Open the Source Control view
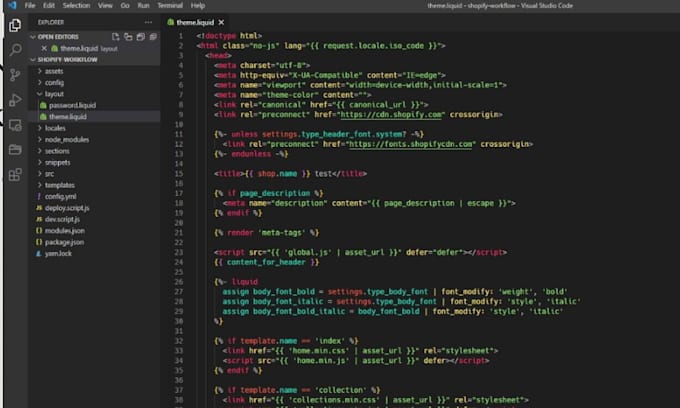Image resolution: width=680 pixels, height=408 pixels. click(x=15, y=75)
